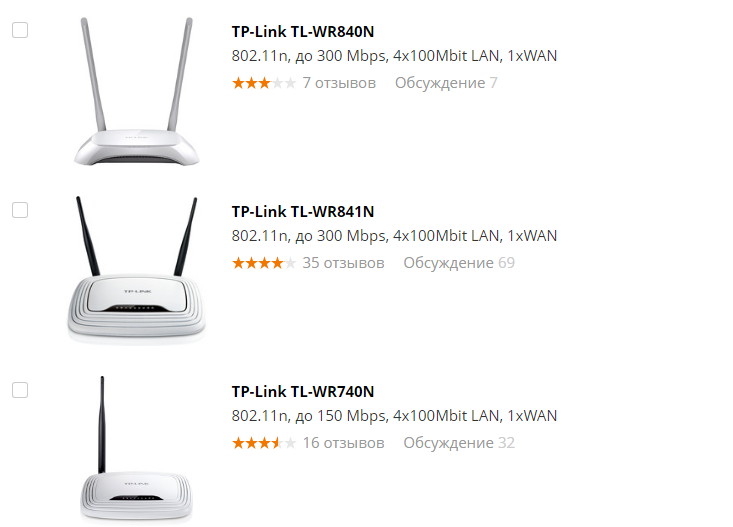Viewport: 733px width, 527px height.
Task: Open the TP-Link TL-WR740N product title
Action: pos(303,391)
